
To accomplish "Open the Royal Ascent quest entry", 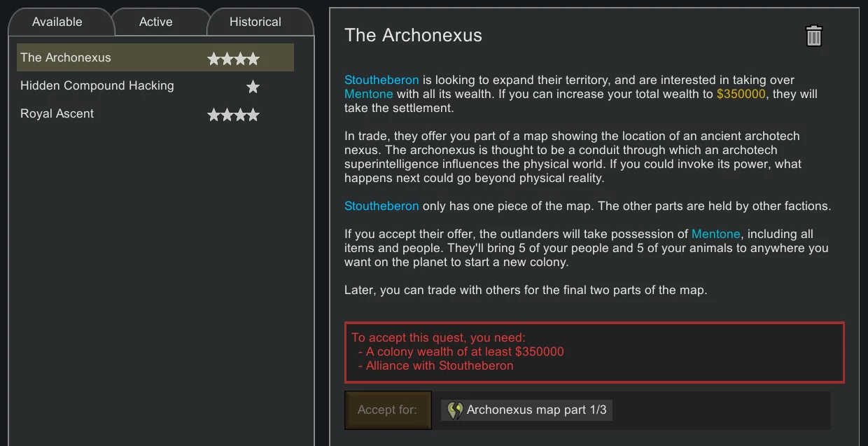I will pos(57,113).
